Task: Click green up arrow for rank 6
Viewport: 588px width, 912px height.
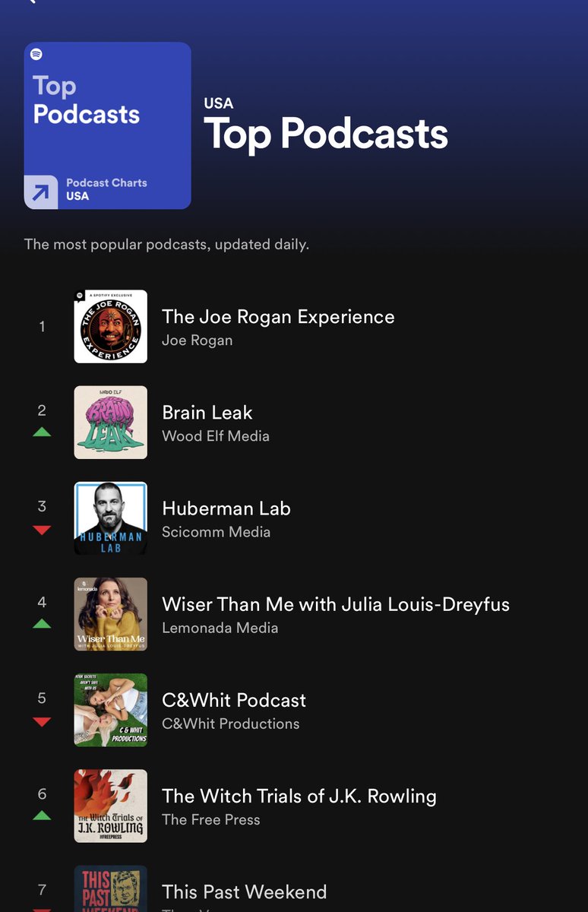Action: coord(42,815)
